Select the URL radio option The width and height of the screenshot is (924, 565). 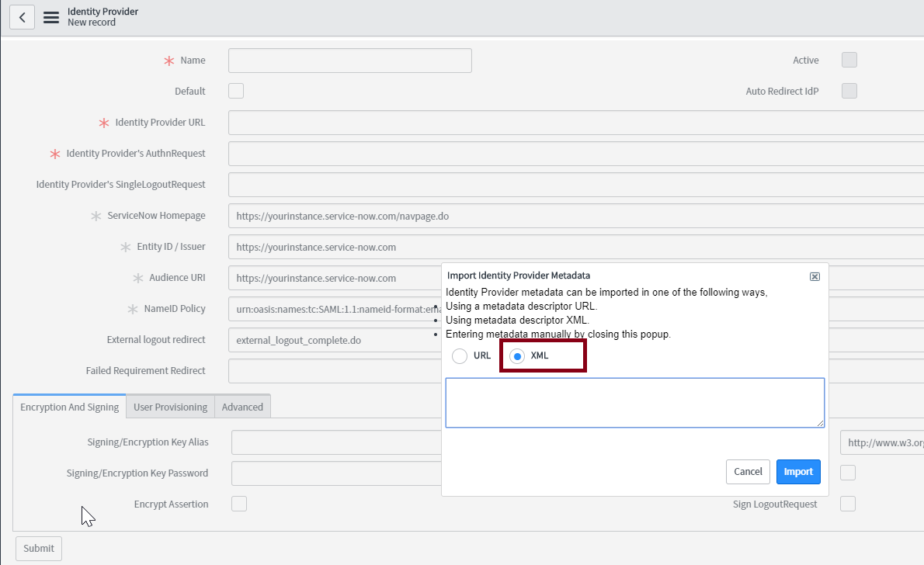[x=460, y=356]
